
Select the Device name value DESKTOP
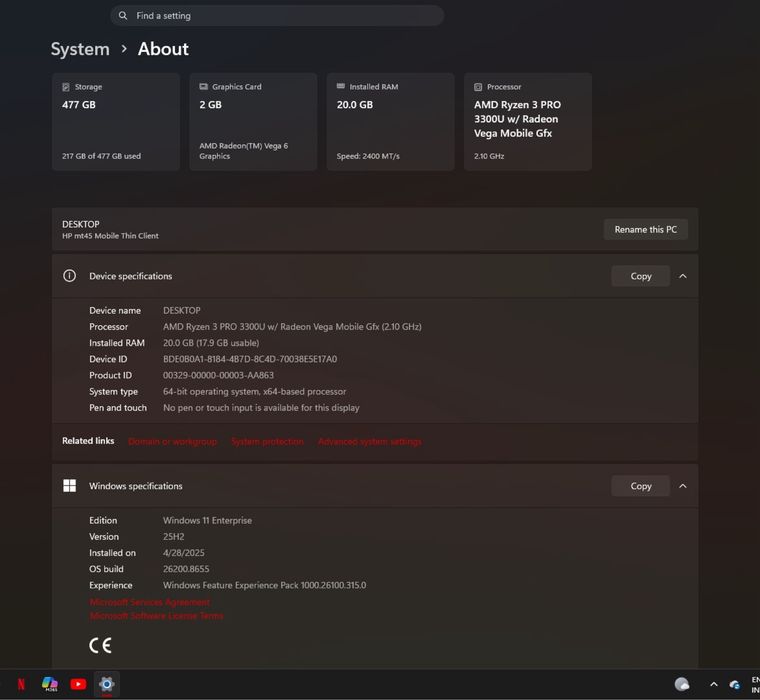point(182,310)
